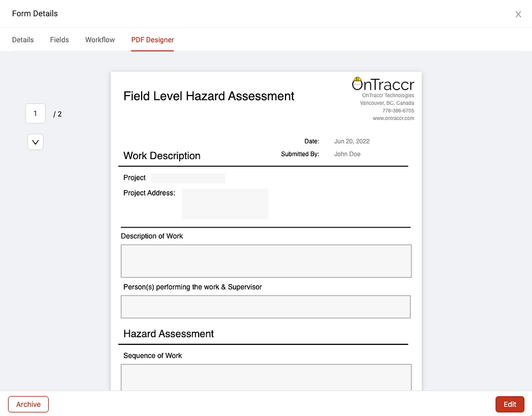Click the Sequence of Work box
The width and height of the screenshot is (532, 416).
pyautogui.click(x=266, y=377)
